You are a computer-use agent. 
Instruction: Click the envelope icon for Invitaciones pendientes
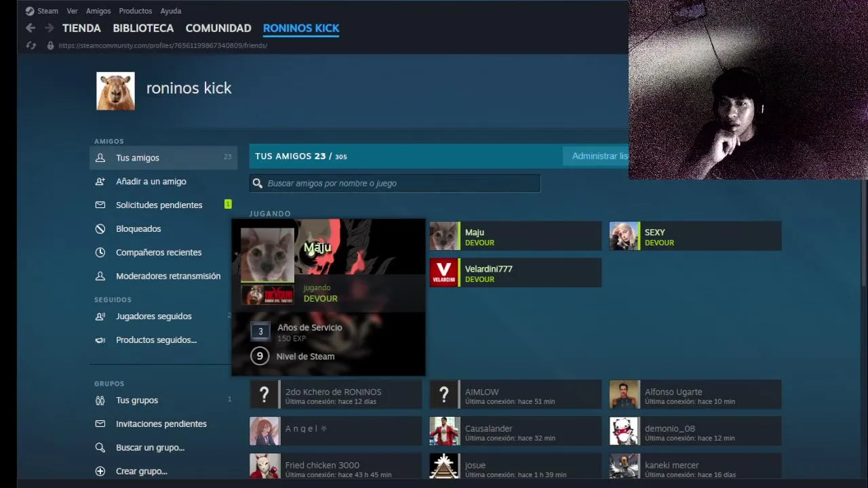tap(100, 424)
